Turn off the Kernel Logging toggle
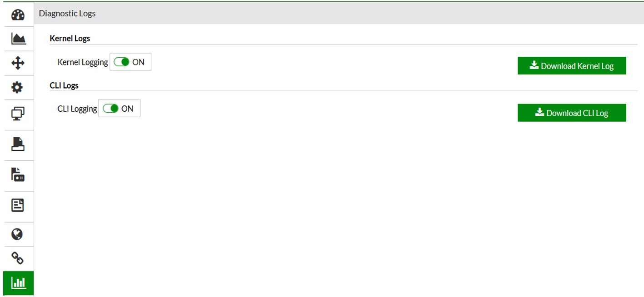The image size is (644, 297). 121,62
